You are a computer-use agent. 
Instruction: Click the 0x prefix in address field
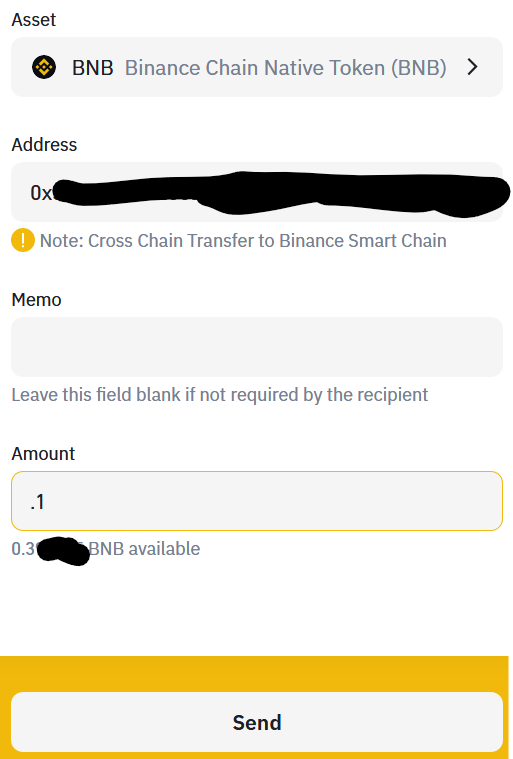point(41,193)
